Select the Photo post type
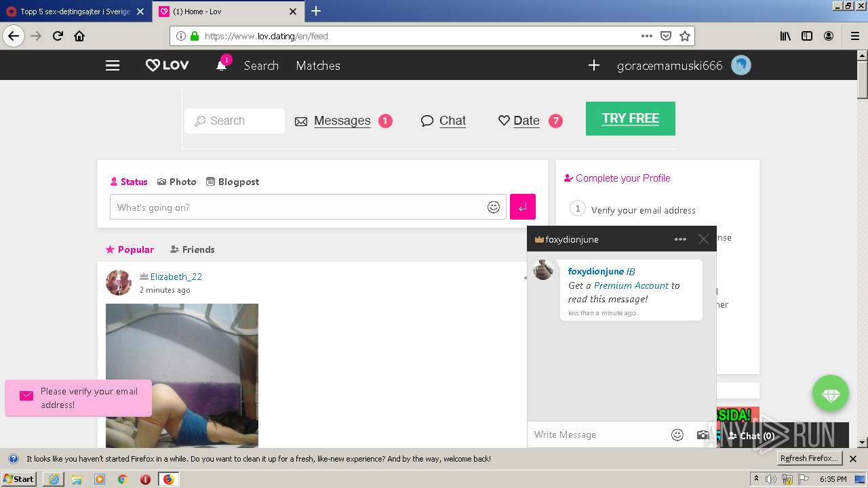Image resolution: width=868 pixels, height=488 pixels. [x=177, y=182]
